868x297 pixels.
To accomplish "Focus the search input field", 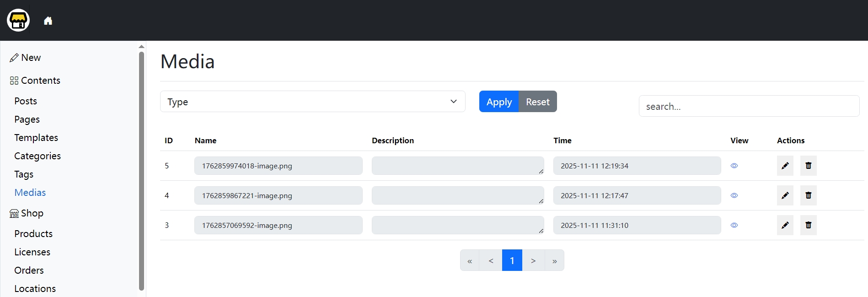I will (x=749, y=106).
